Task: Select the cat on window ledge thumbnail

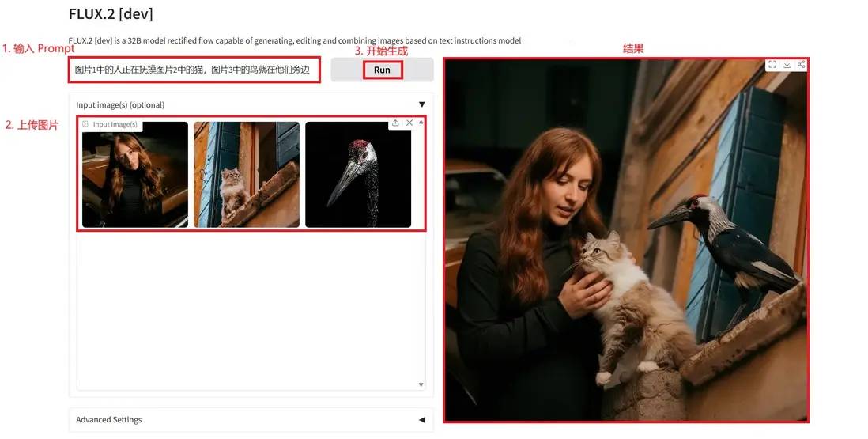Action: [247, 174]
